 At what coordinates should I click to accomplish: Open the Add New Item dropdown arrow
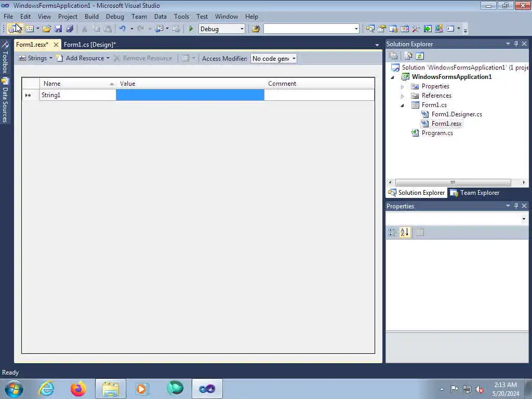coord(37,29)
